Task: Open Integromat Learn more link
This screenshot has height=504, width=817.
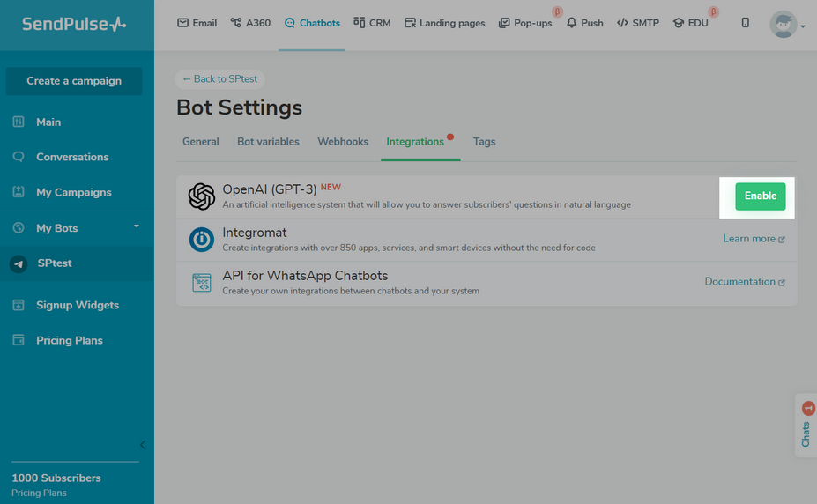Action: coord(754,239)
